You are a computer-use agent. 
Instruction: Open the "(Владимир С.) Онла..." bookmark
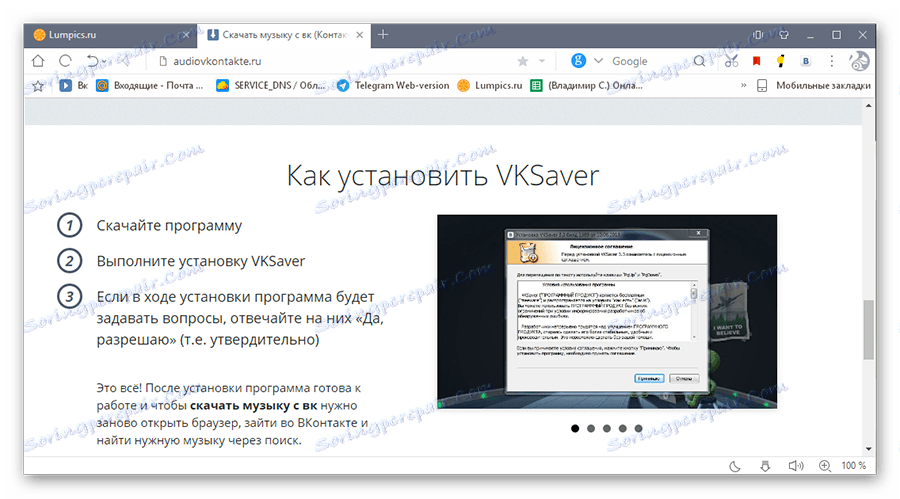586,86
